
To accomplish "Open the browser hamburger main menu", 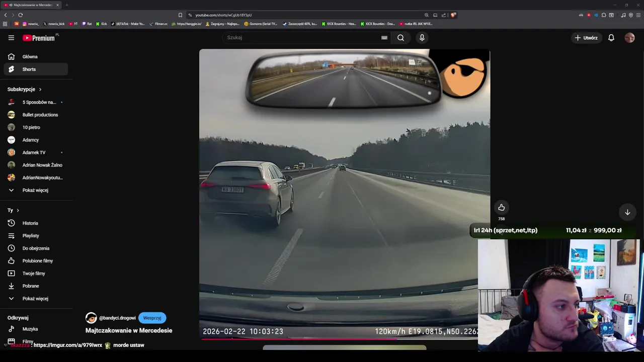I will click(x=638, y=15).
